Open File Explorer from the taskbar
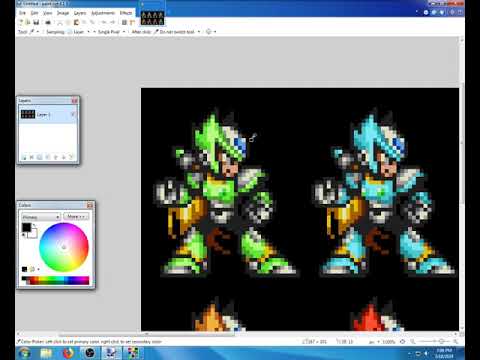480x360 pixels. [46, 353]
